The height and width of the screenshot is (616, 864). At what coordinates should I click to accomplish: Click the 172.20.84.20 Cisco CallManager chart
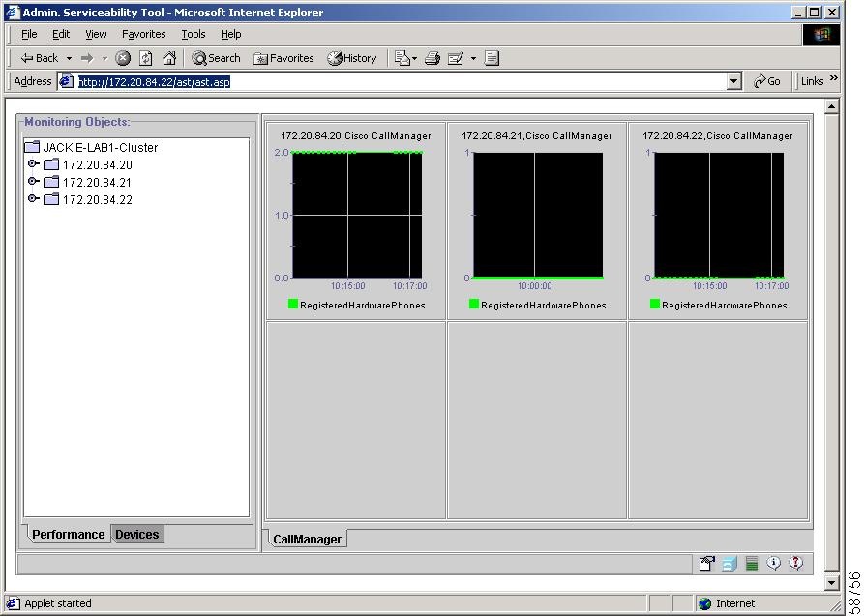coord(357,215)
